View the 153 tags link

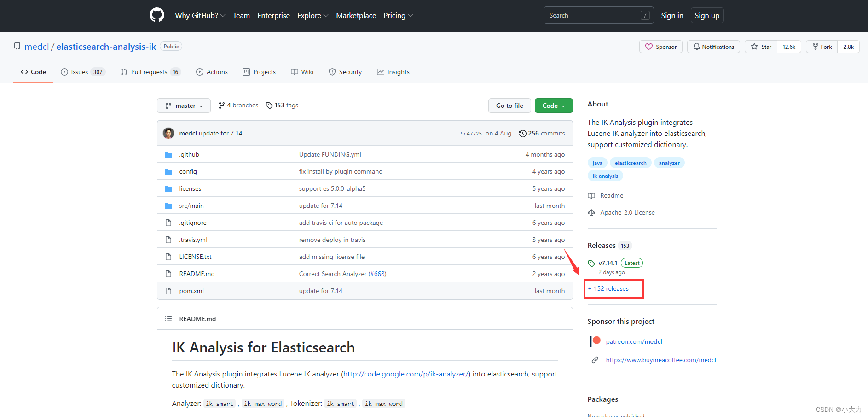click(x=282, y=106)
